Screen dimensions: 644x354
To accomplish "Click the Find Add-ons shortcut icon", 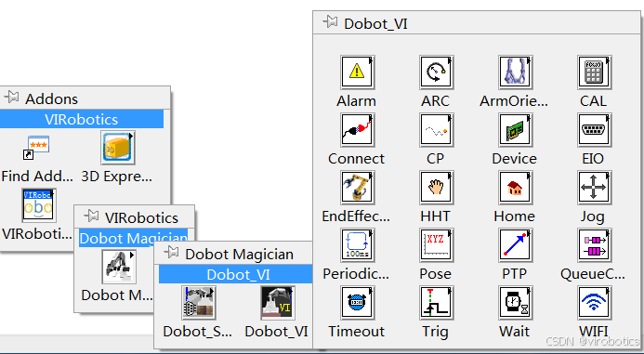I will point(36,148).
